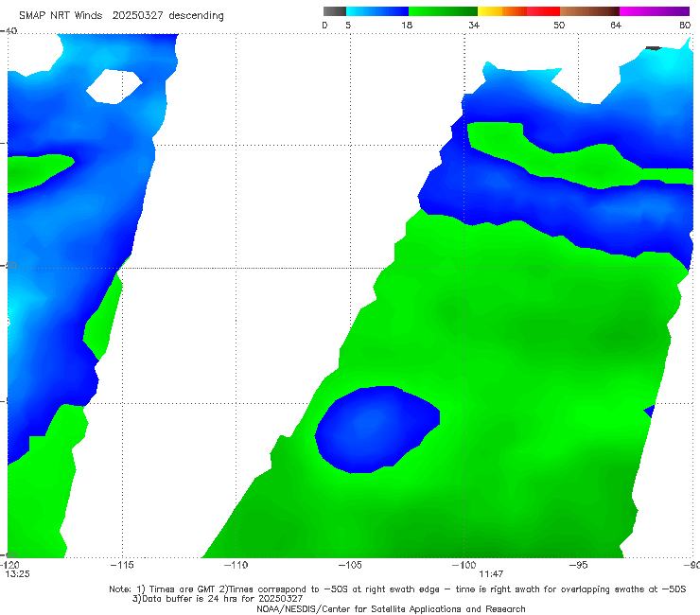Click the yellow-orange segment of the color bar

[x=502, y=11]
